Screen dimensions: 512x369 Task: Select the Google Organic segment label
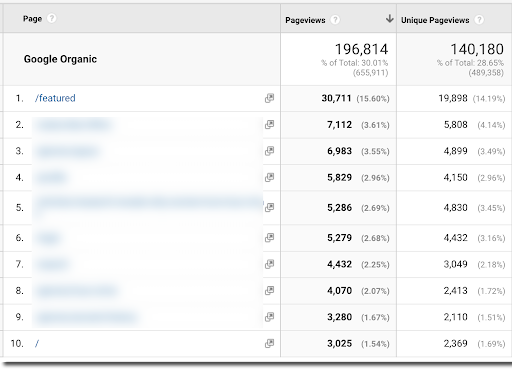[60, 59]
